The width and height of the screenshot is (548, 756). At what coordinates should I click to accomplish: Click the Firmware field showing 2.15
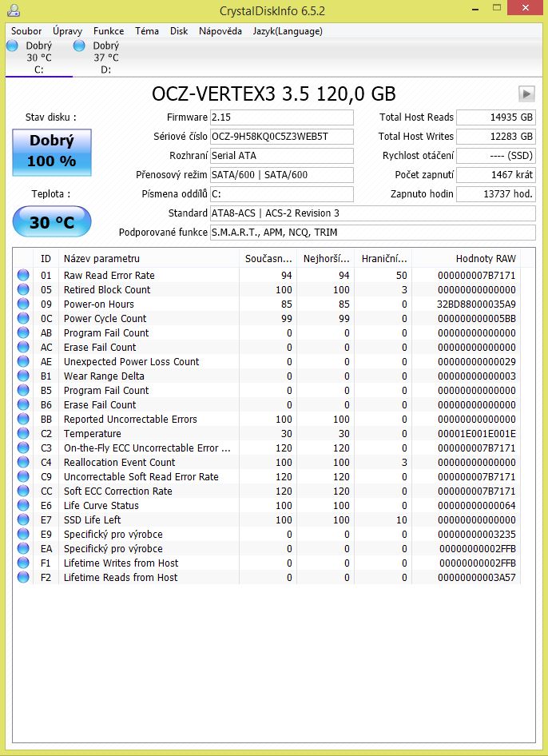click(282, 117)
